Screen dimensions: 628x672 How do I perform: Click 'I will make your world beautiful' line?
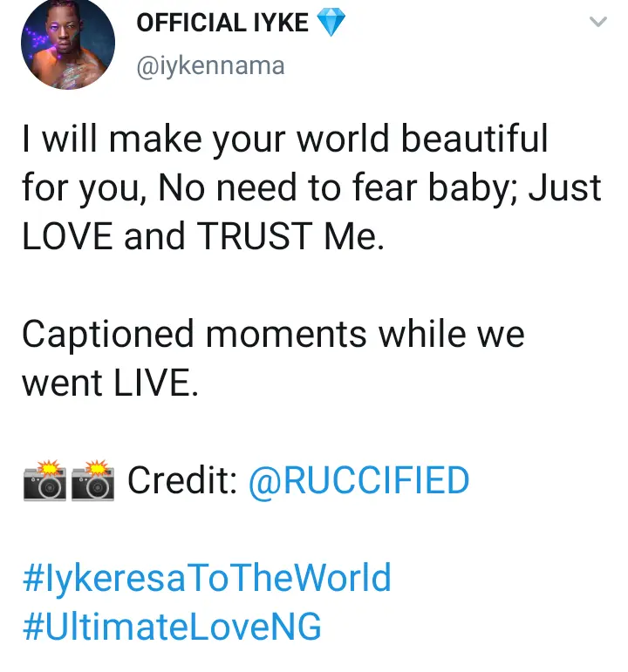[x=284, y=139]
